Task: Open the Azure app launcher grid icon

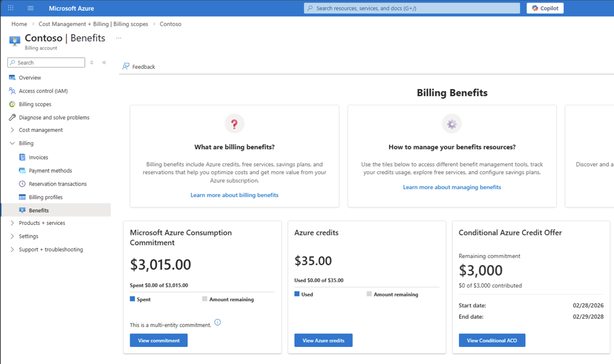Action: click(x=11, y=8)
